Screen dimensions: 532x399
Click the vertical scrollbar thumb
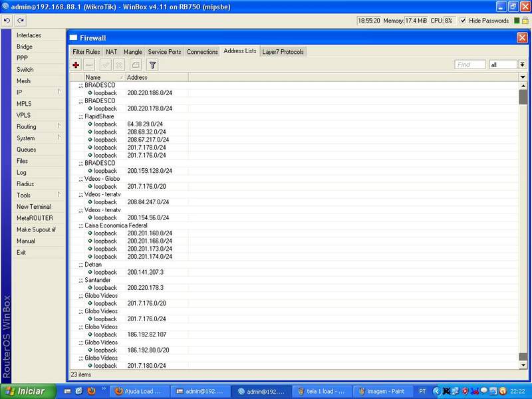523,97
